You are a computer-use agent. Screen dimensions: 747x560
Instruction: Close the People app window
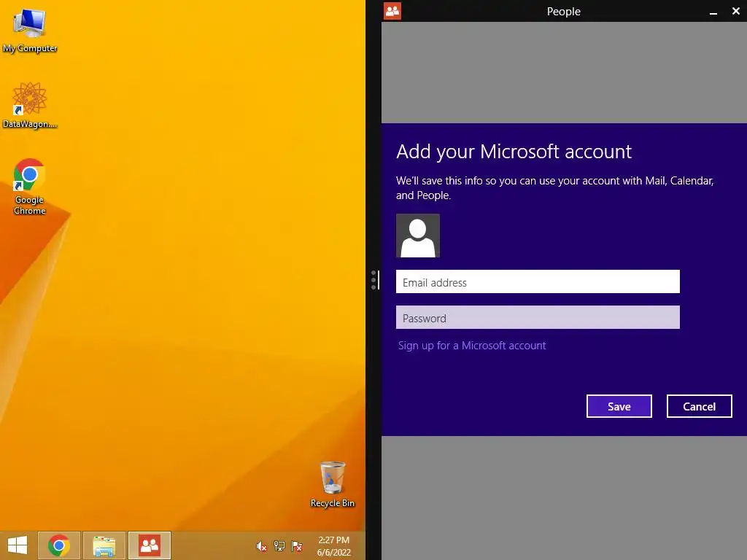735,11
